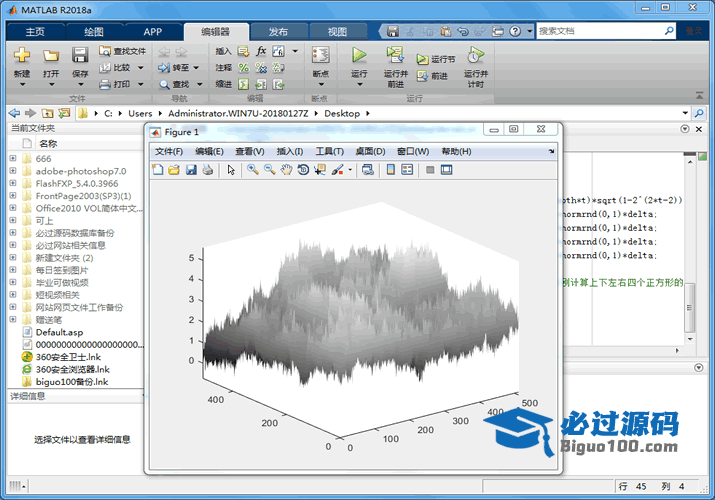Click the quick access Save icon

tap(393, 31)
